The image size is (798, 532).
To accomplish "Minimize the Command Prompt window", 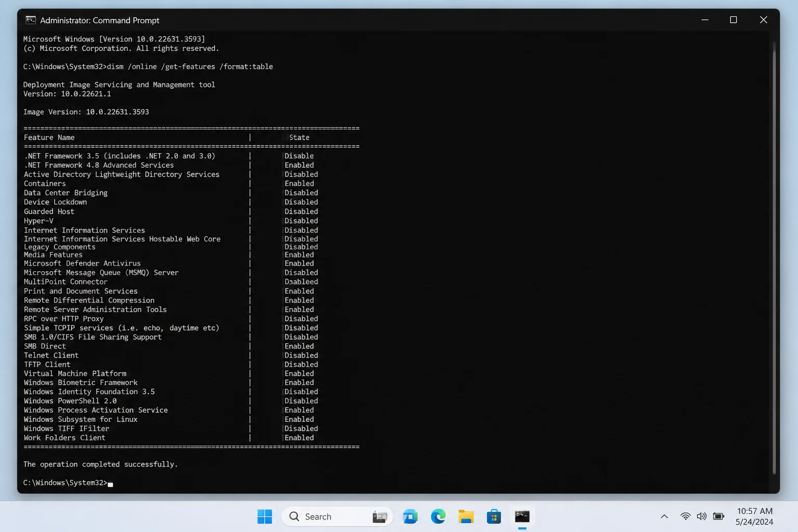I will click(x=705, y=20).
